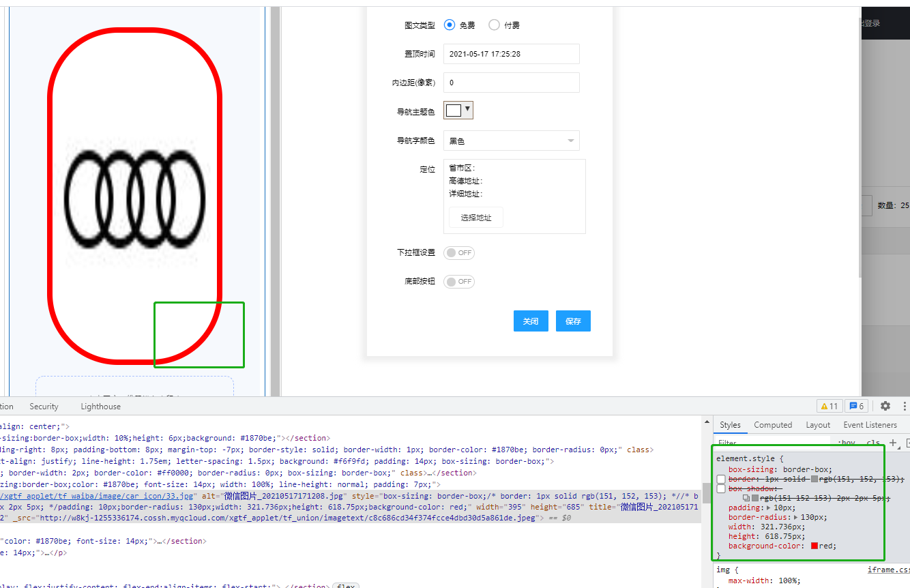This screenshot has width=910, height=588.
Task: Toggle .cls class editor
Action: point(873,443)
